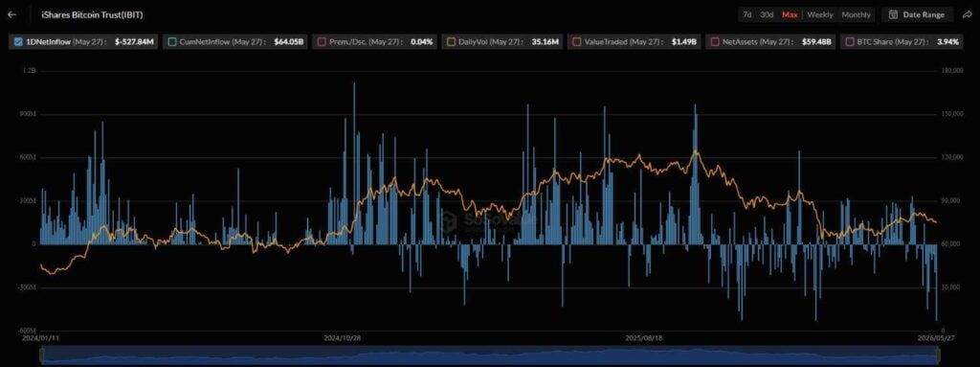Click the 2024/10/28 date axis label
The height and width of the screenshot is (367, 980).
343,337
